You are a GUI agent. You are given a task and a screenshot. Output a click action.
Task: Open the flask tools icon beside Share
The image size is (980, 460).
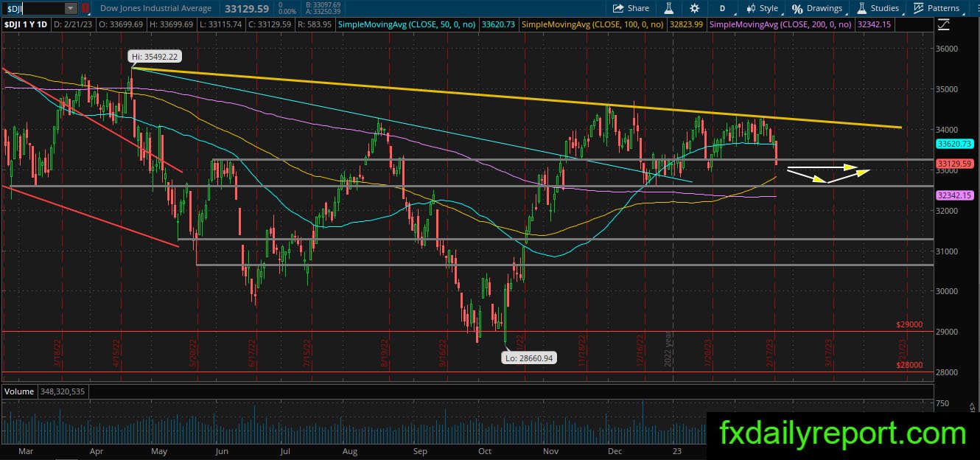click(669, 8)
